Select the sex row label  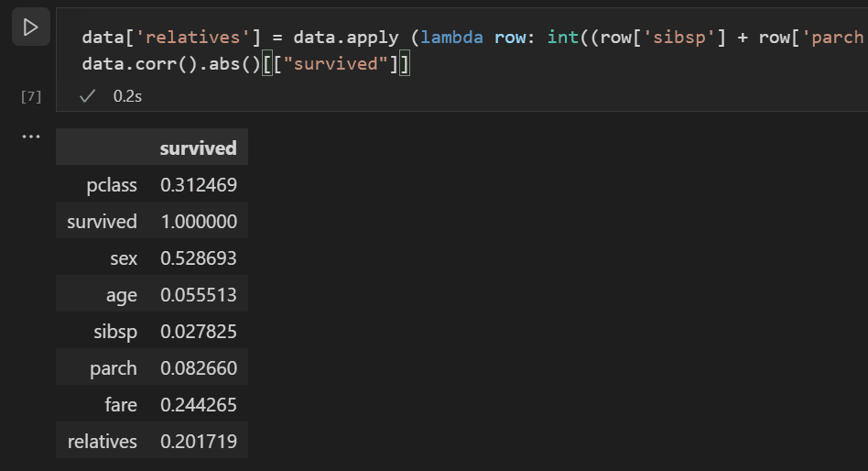click(x=123, y=258)
